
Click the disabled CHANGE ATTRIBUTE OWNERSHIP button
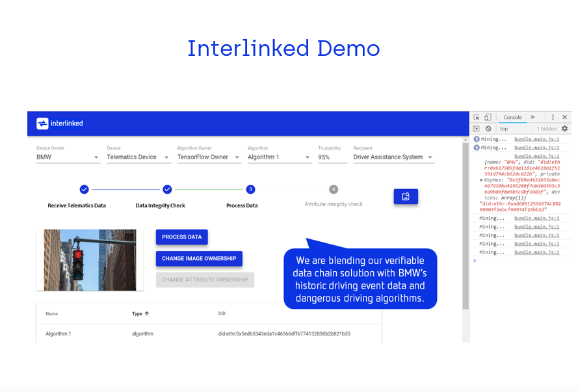[x=205, y=280]
